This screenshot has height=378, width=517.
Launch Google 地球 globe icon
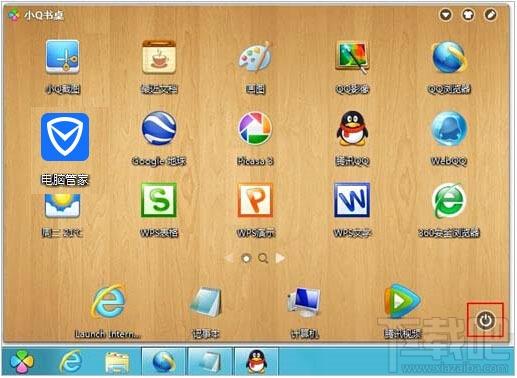click(159, 128)
